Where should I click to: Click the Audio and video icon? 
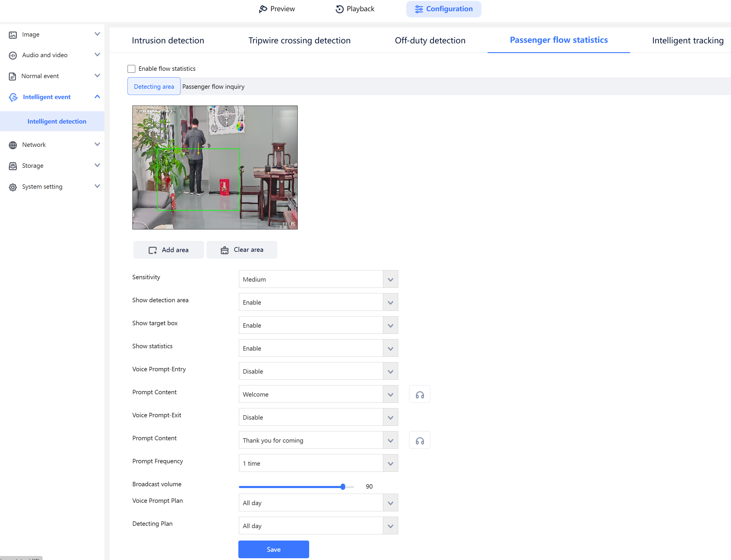tap(13, 55)
